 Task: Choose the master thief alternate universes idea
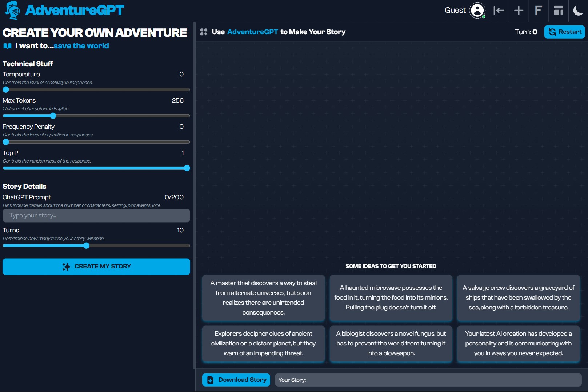[264, 298]
